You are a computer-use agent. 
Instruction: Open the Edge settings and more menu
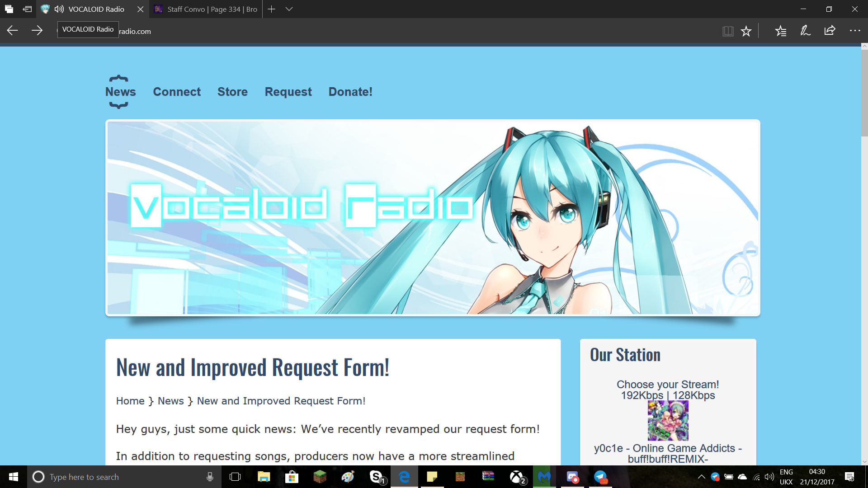pos(854,31)
